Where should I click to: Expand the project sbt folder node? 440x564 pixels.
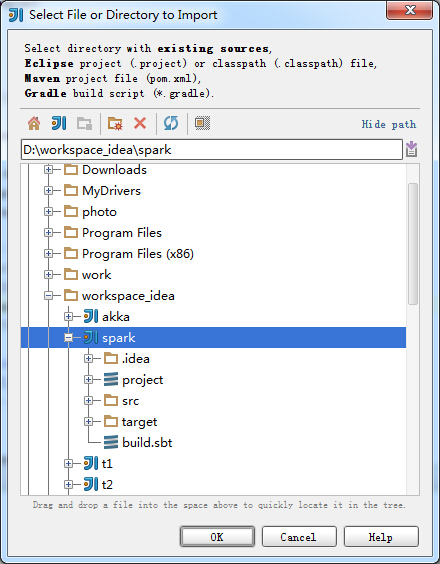point(89,379)
